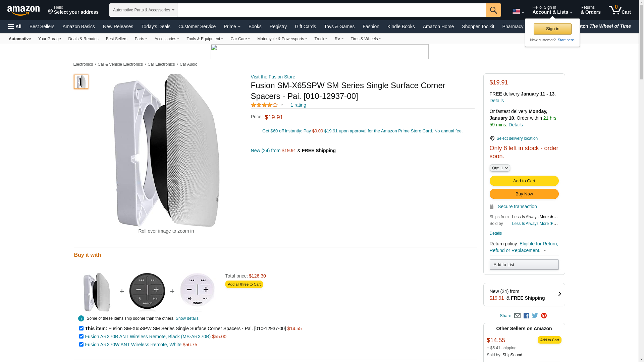Uncheck Fusion ARX70B Black Remote checkbox
The image size is (644, 362).
click(x=81, y=337)
